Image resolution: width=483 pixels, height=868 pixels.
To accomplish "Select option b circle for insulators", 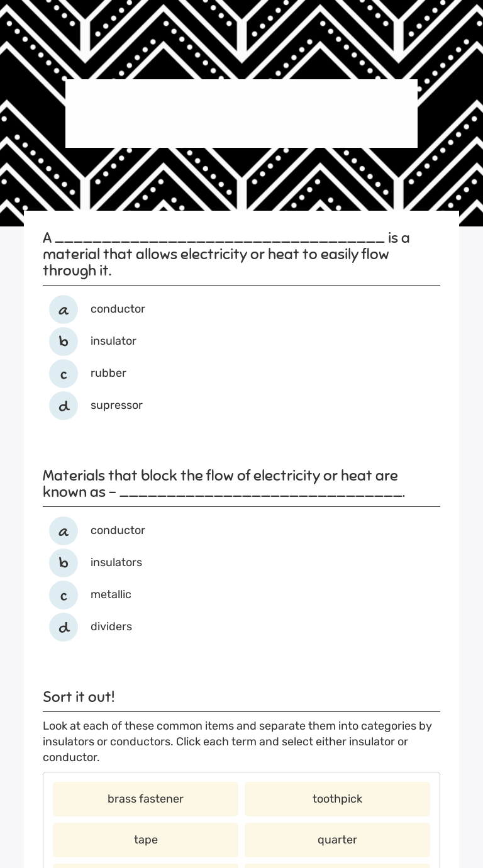I will pyautogui.click(x=64, y=563).
